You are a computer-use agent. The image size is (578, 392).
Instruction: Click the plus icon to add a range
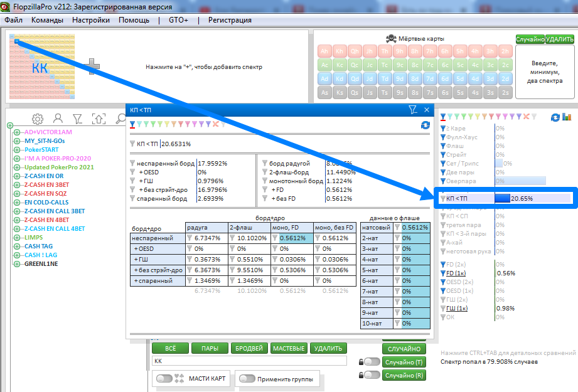(x=92, y=66)
